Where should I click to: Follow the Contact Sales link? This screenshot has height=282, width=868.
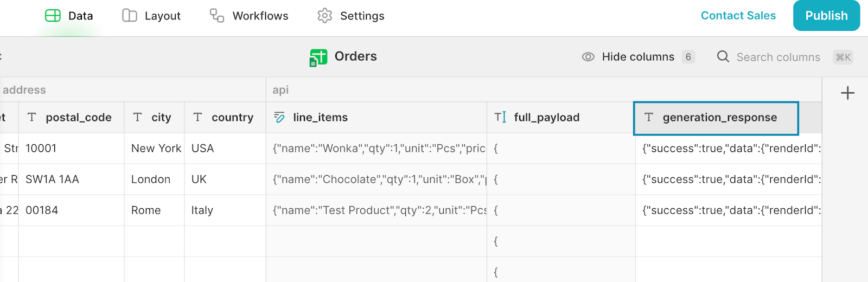click(x=738, y=16)
